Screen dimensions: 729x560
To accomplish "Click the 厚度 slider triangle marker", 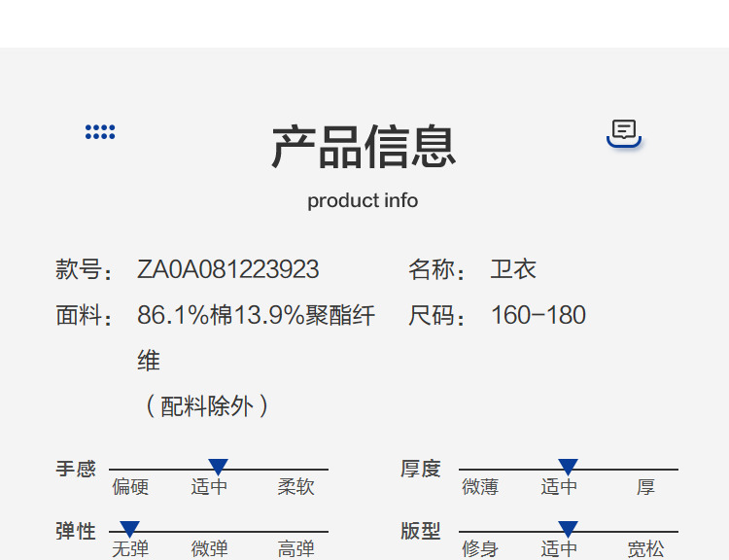I will click(569, 467).
